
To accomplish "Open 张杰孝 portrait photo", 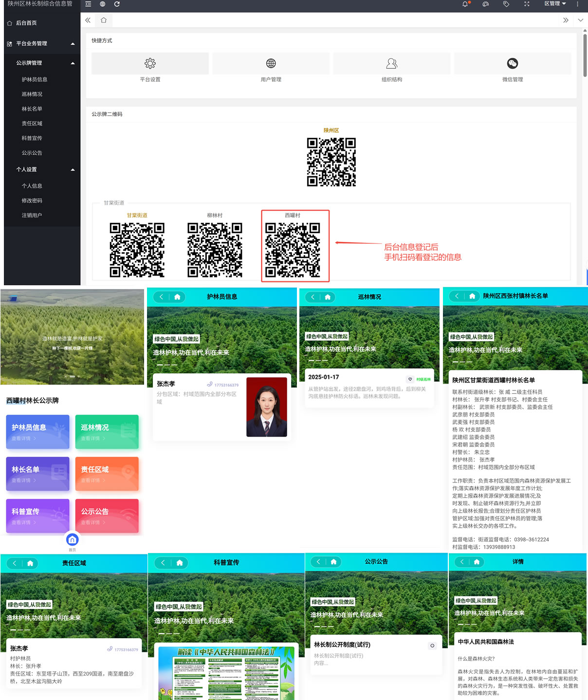I will (x=267, y=407).
